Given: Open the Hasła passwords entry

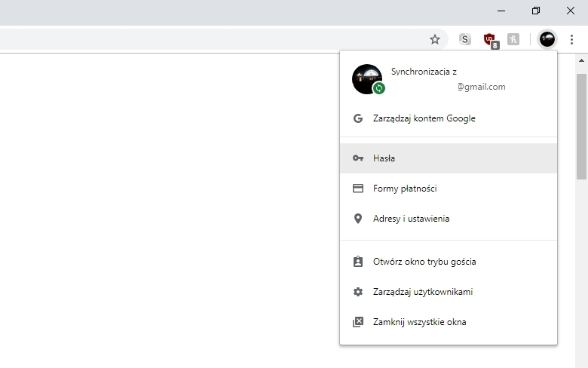Looking at the screenshot, I should (x=384, y=158).
